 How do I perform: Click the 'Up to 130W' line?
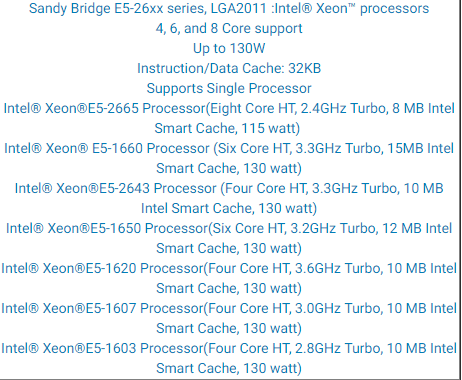tap(229, 49)
